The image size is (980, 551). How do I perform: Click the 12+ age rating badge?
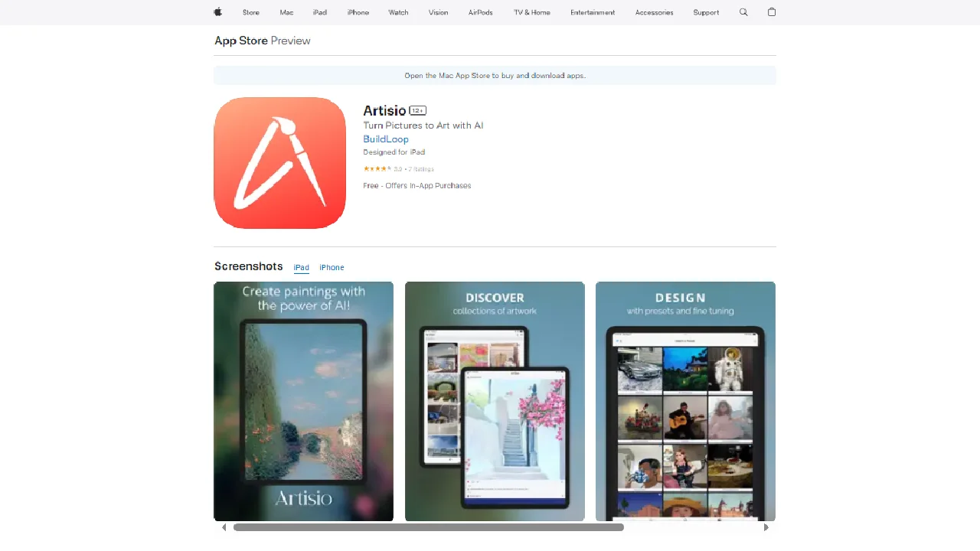point(416,110)
